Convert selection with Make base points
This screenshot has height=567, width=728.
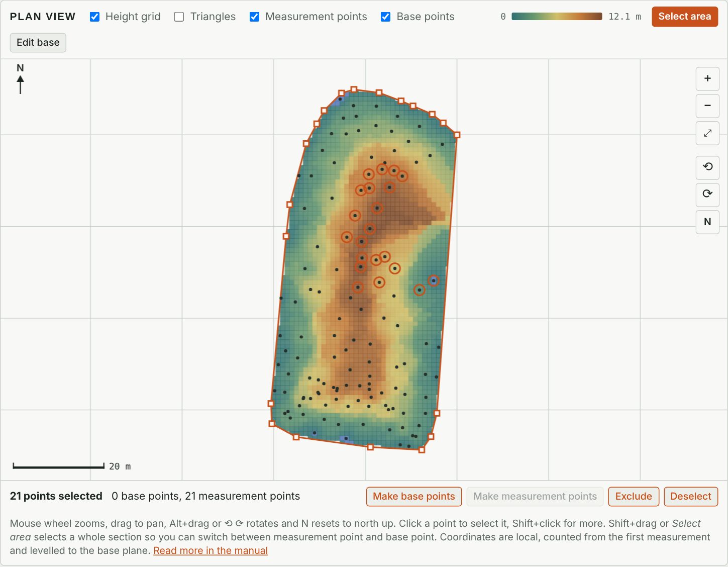point(414,497)
